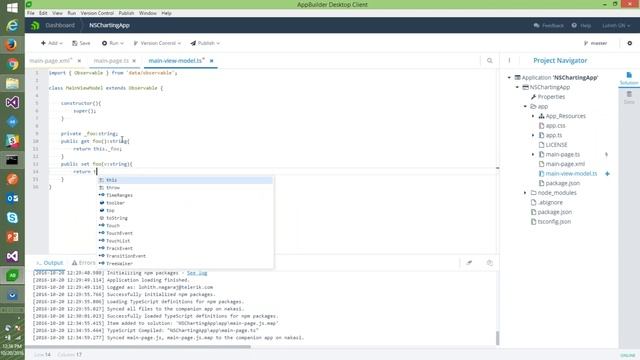This screenshot has width=640, height=360.
Task: Choose 'this' from autocomplete list
Action: 185,180
